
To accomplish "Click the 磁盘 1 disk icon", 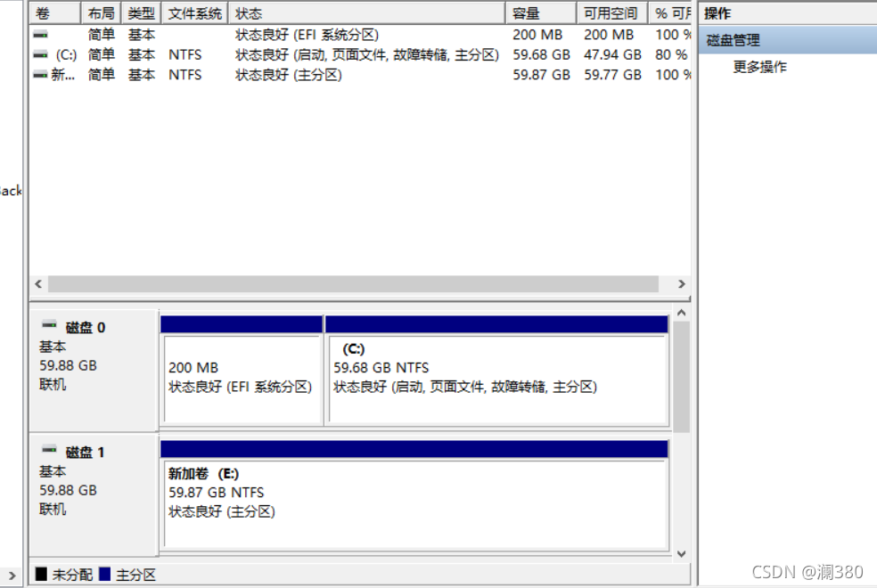I will (49, 449).
